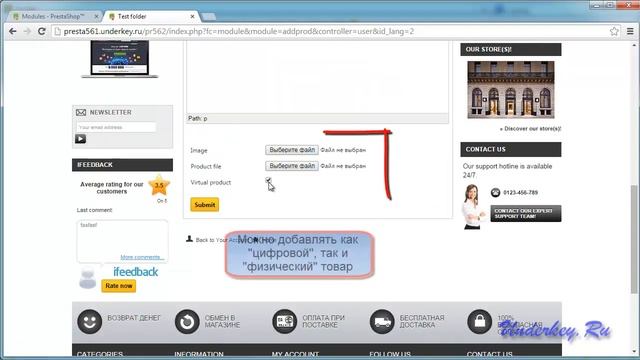
Task: Close the Test folder tab
Action: [x=192, y=16]
